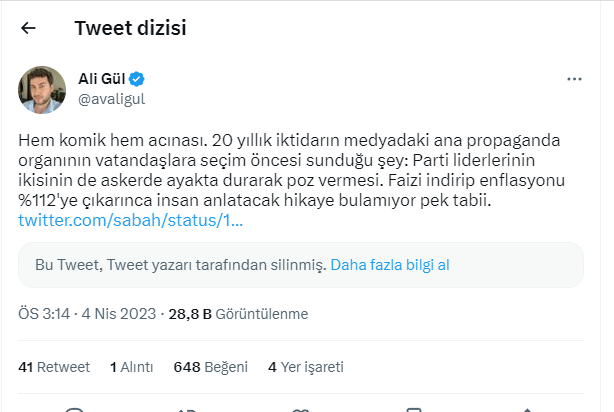Bookmark the tweet using the bookmark icon
This screenshot has width=614, height=412.
click(x=412, y=408)
